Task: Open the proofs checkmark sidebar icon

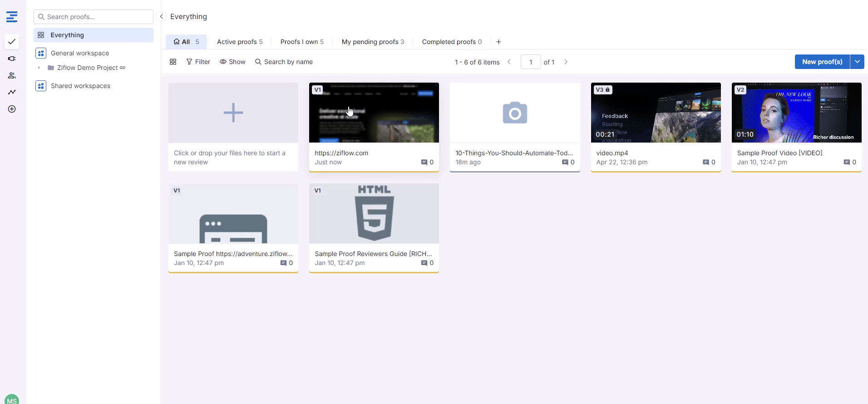Action: pos(12,42)
